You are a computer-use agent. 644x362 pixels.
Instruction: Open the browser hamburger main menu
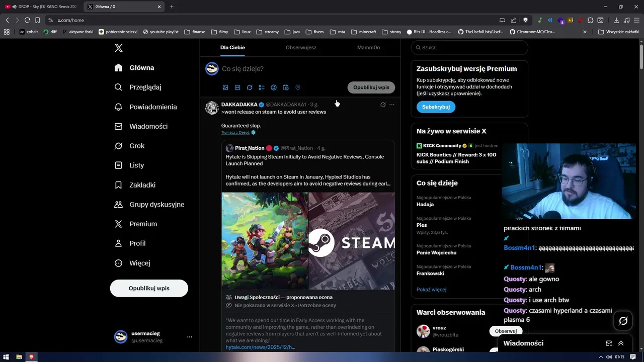(x=636, y=20)
